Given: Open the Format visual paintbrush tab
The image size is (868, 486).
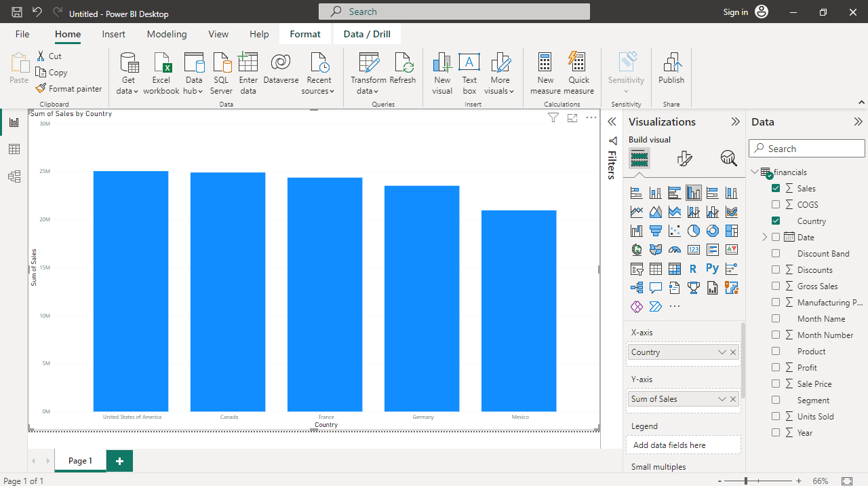Looking at the screenshot, I should (x=684, y=159).
